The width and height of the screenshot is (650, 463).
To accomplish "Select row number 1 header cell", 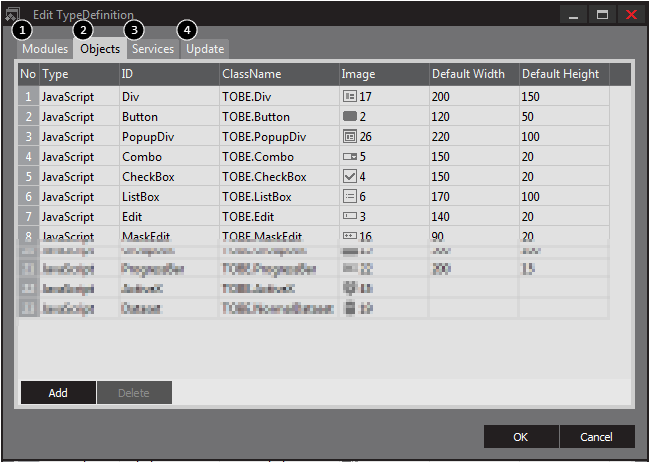I will [x=28, y=97].
